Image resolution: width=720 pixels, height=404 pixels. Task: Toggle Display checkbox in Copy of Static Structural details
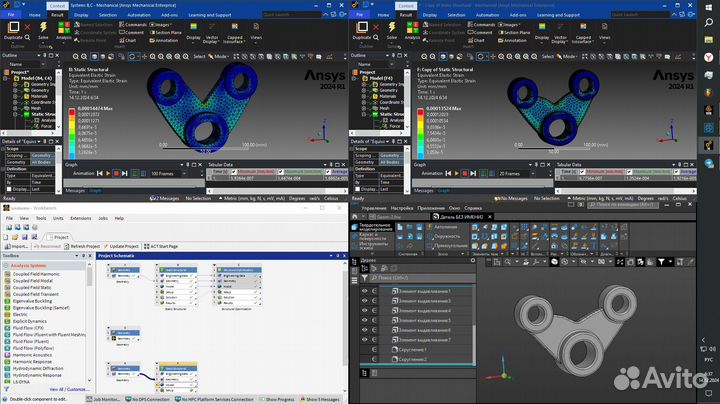click(358, 189)
